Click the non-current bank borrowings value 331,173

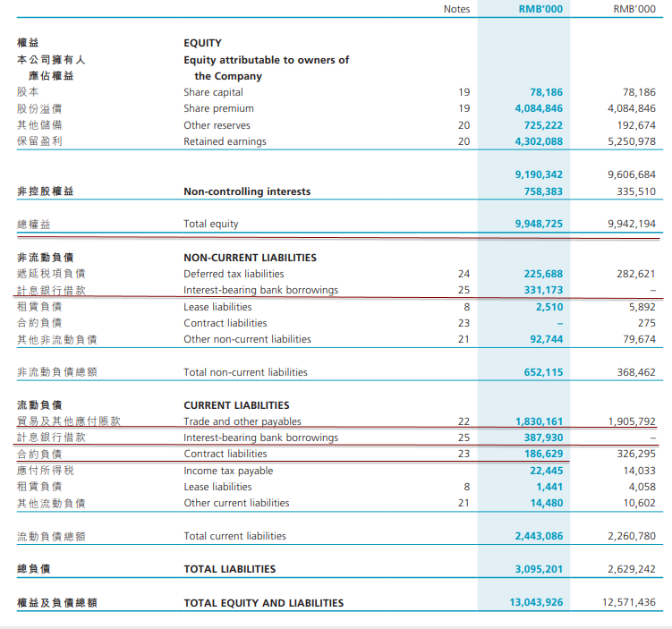[543, 290]
